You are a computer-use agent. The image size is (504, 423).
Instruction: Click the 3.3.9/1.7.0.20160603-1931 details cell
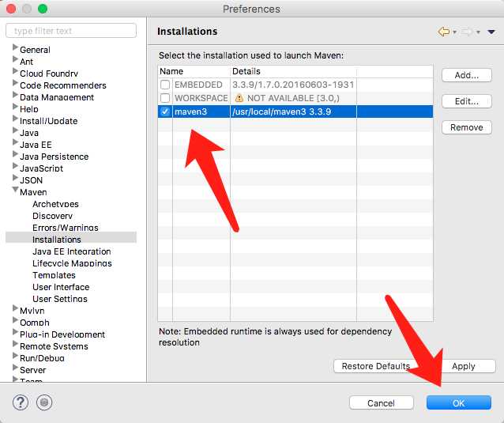pos(293,85)
